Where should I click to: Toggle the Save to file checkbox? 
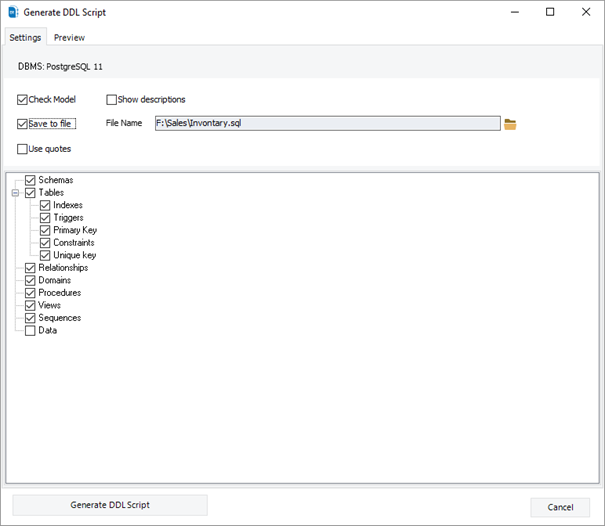[23, 124]
